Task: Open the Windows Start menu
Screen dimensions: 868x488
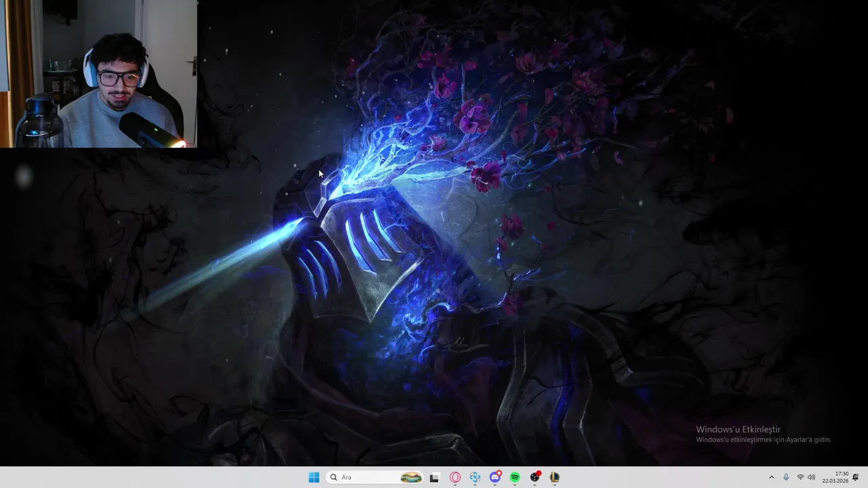Action: (x=314, y=477)
